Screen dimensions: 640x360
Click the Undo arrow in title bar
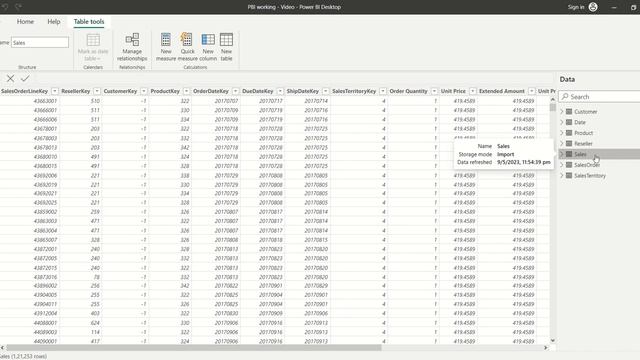click(5, 7)
